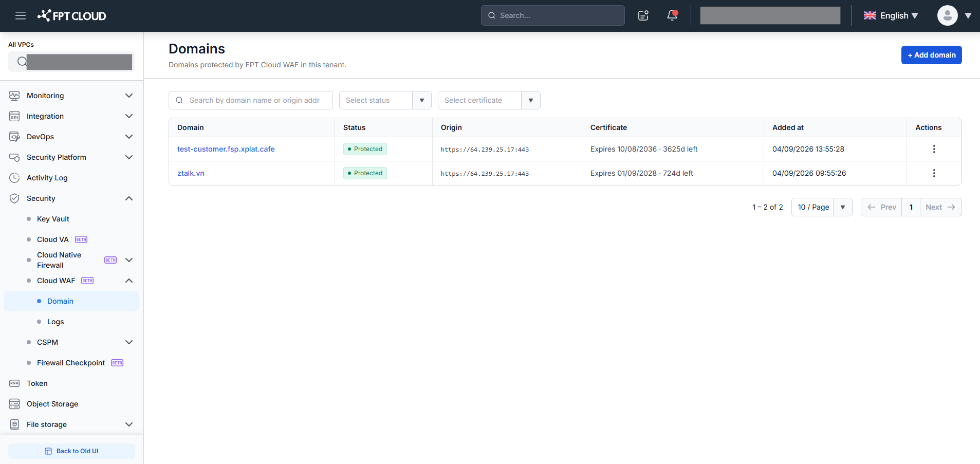Image resolution: width=980 pixels, height=464 pixels.
Task: Click the File storage icon
Action: pos(14,424)
